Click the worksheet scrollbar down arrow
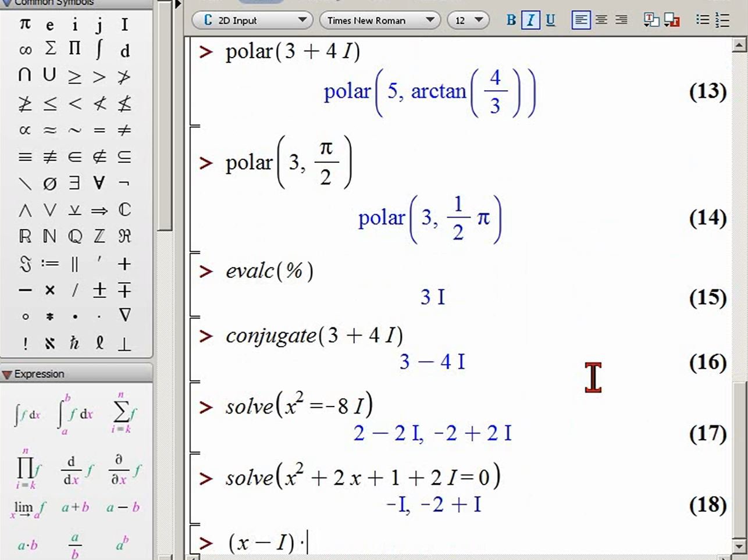 coord(739,546)
